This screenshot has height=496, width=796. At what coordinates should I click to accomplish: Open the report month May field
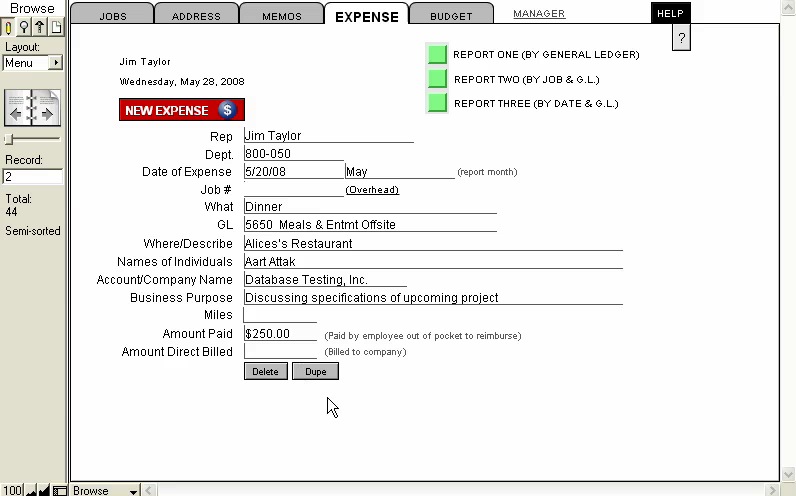coord(400,172)
